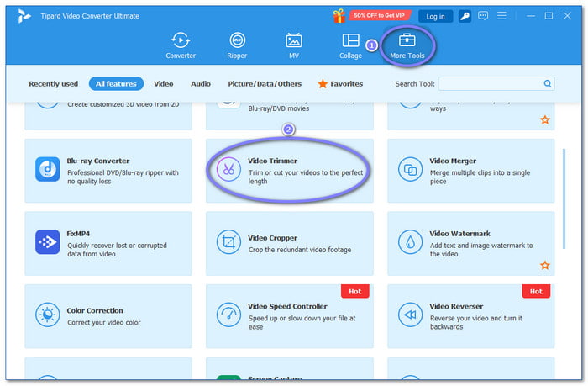Click the Video Speed Controller gauge icon

click(x=228, y=315)
